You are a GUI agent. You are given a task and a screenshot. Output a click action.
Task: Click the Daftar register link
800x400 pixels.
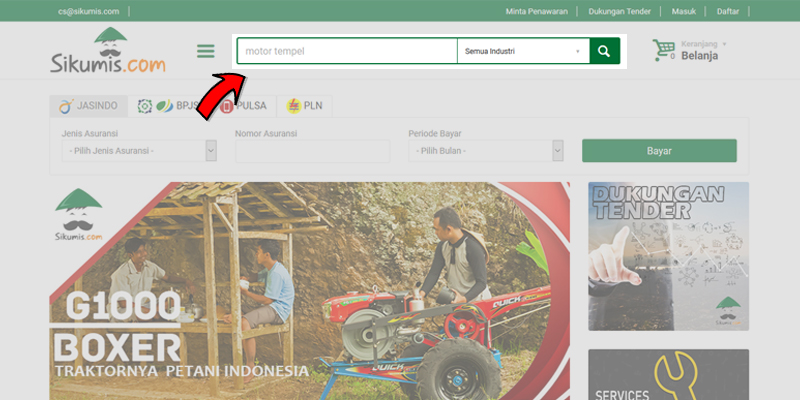[x=728, y=11]
